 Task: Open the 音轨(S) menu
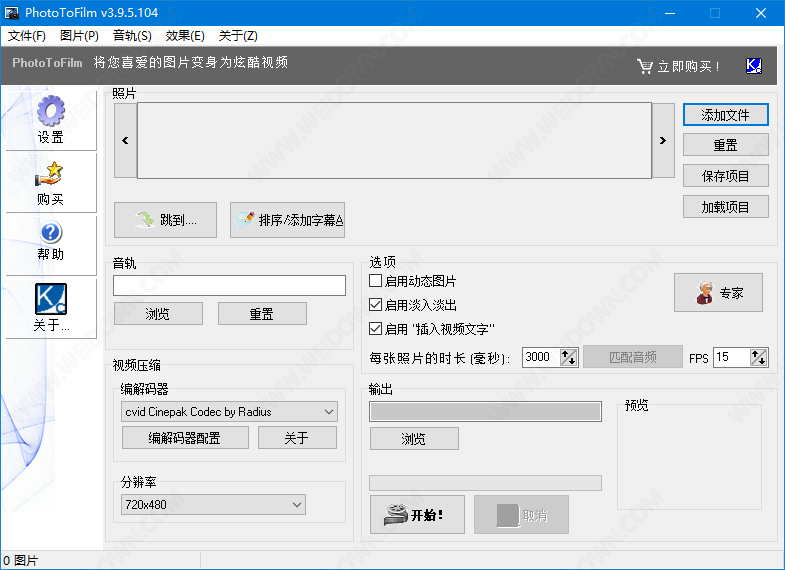132,36
